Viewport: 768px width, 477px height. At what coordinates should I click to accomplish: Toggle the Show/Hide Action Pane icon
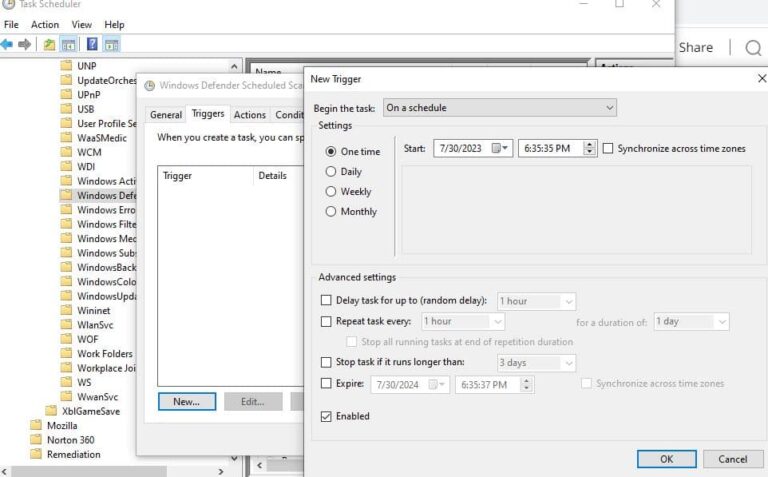pos(111,44)
